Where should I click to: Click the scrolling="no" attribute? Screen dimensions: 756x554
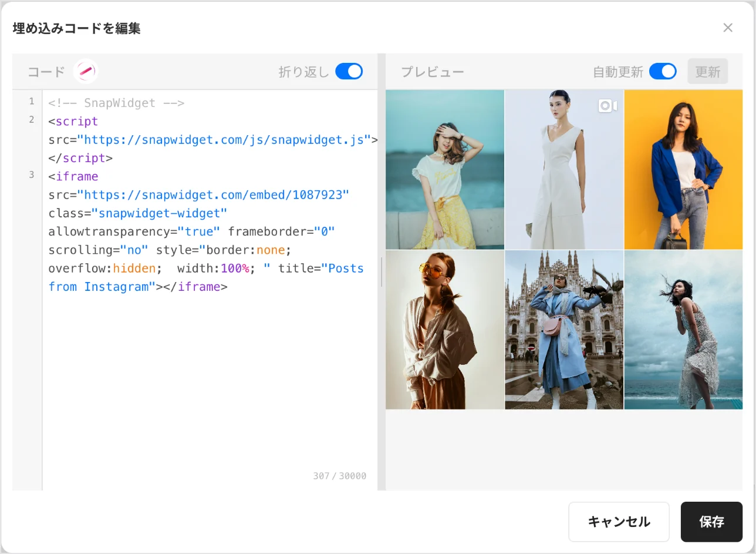pyautogui.click(x=99, y=250)
